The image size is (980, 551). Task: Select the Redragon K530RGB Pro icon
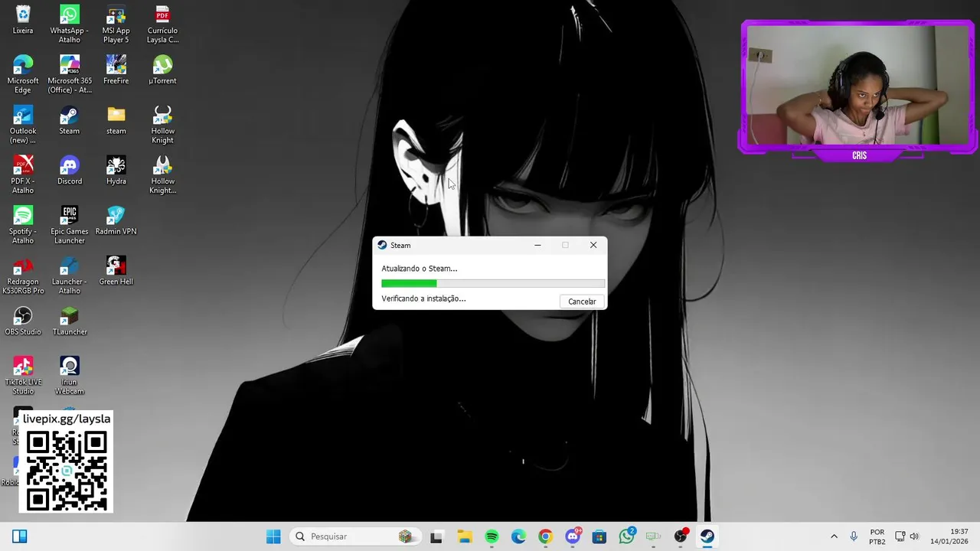pos(23,275)
